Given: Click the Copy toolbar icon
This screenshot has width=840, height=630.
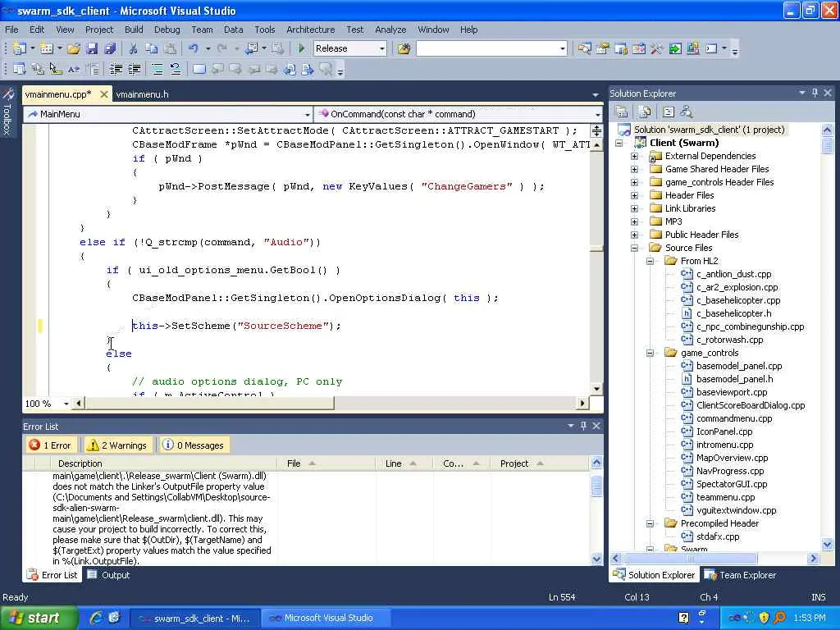Looking at the screenshot, I should pos(152,48).
